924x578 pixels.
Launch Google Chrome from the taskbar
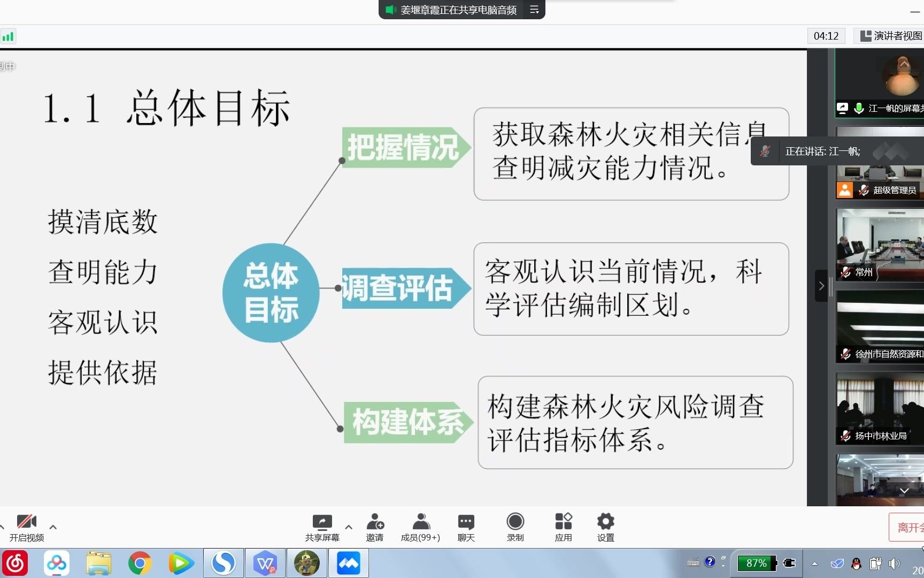click(x=140, y=563)
